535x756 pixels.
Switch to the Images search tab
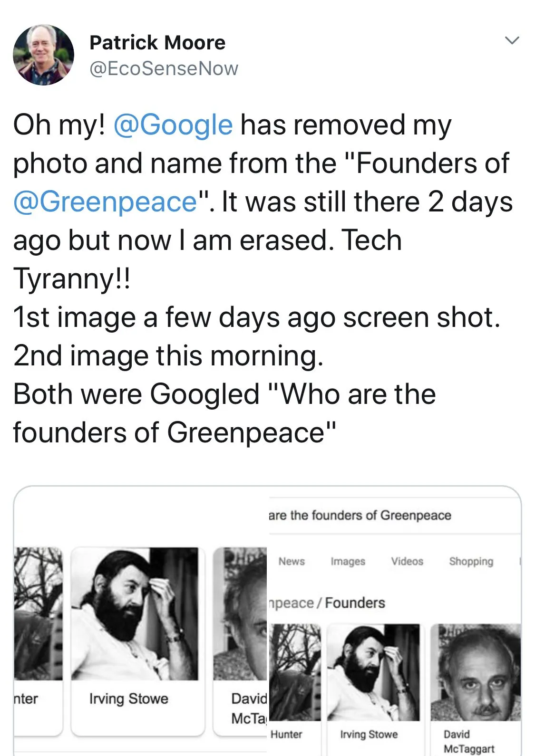348,561
